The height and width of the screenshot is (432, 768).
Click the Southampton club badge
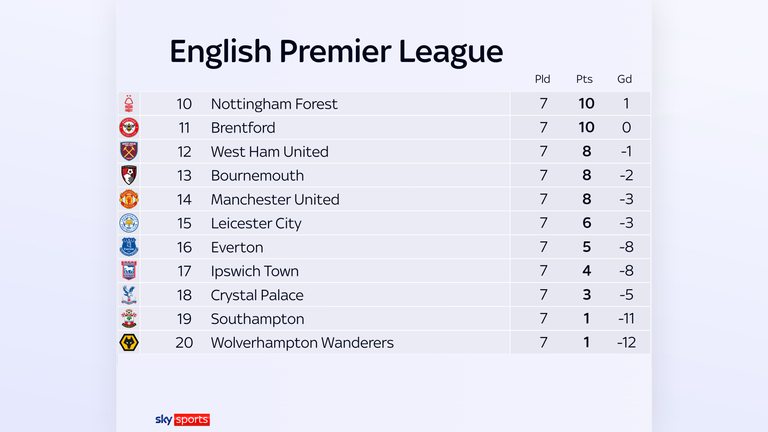(x=129, y=319)
